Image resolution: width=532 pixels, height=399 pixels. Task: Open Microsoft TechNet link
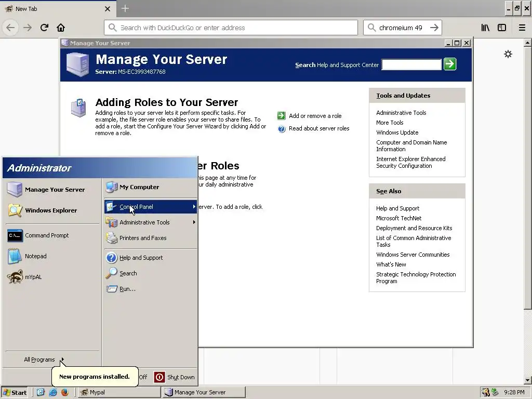[x=398, y=218]
